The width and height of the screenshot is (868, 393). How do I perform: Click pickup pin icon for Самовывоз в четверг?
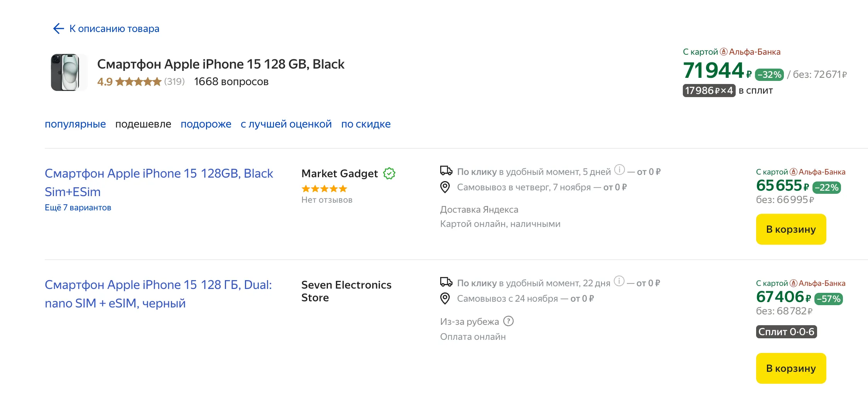click(445, 187)
